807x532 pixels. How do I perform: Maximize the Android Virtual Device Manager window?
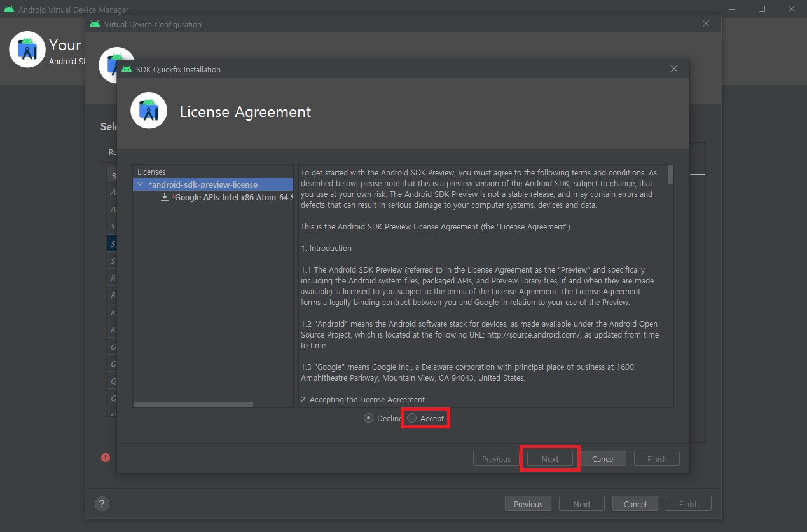[762, 9]
